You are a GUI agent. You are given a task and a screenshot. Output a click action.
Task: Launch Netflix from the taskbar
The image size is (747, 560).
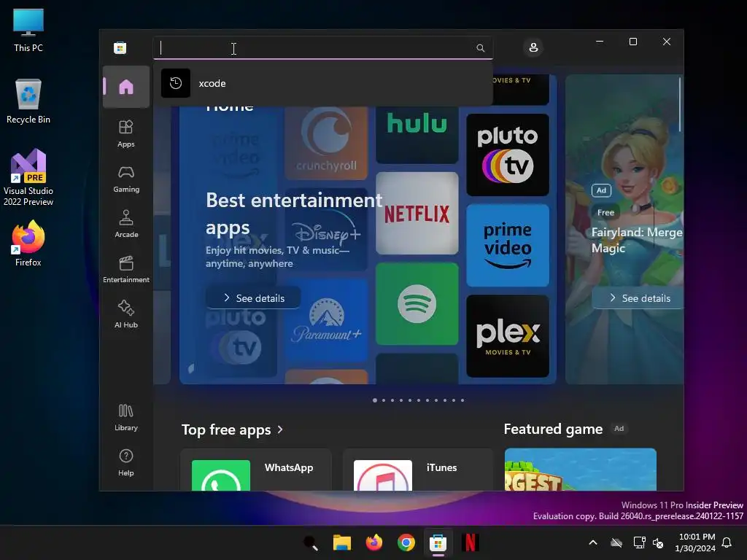[470, 542]
